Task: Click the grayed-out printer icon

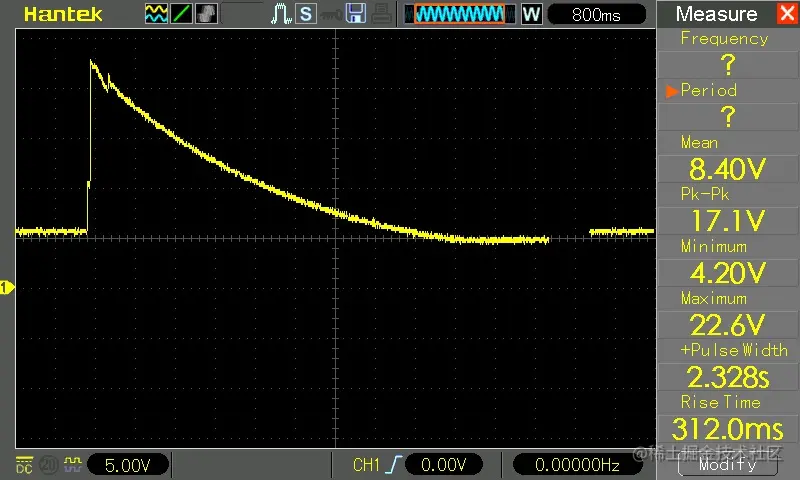Action: coord(381,14)
